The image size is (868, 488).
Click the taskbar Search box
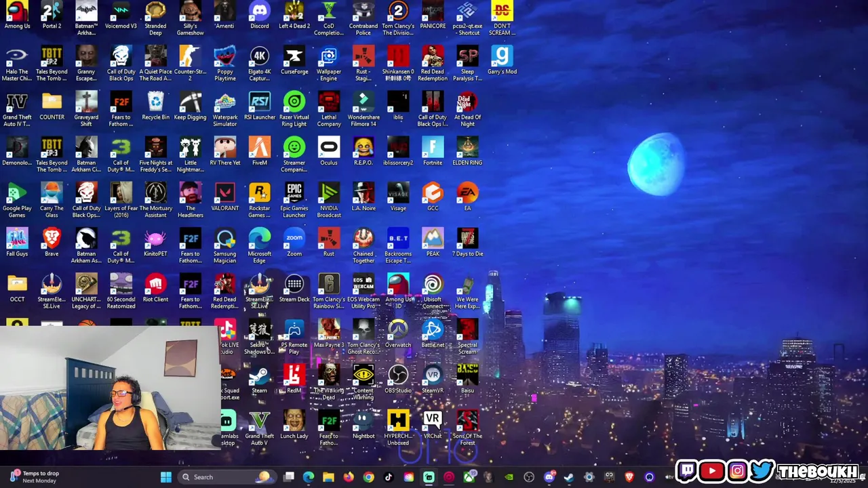coord(226,477)
